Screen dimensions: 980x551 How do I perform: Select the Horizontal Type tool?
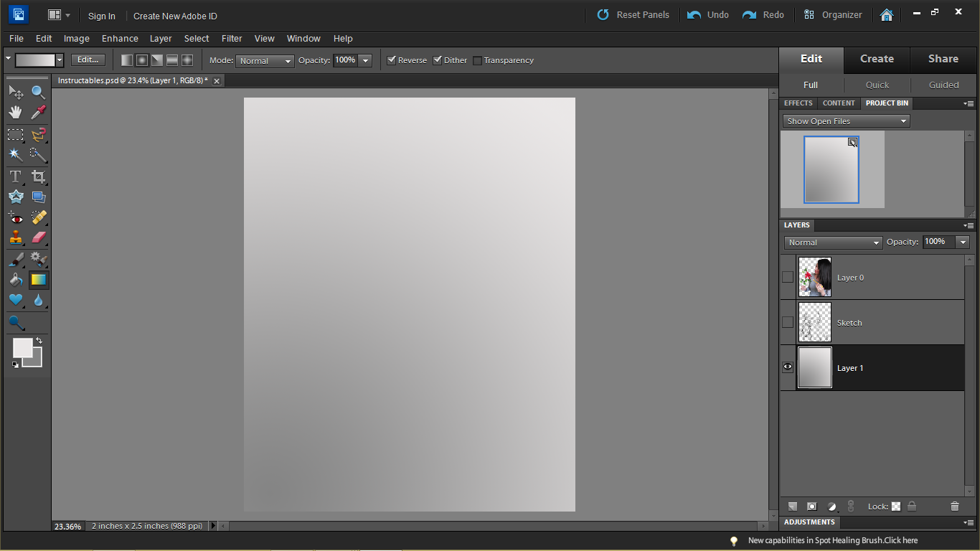(16, 176)
